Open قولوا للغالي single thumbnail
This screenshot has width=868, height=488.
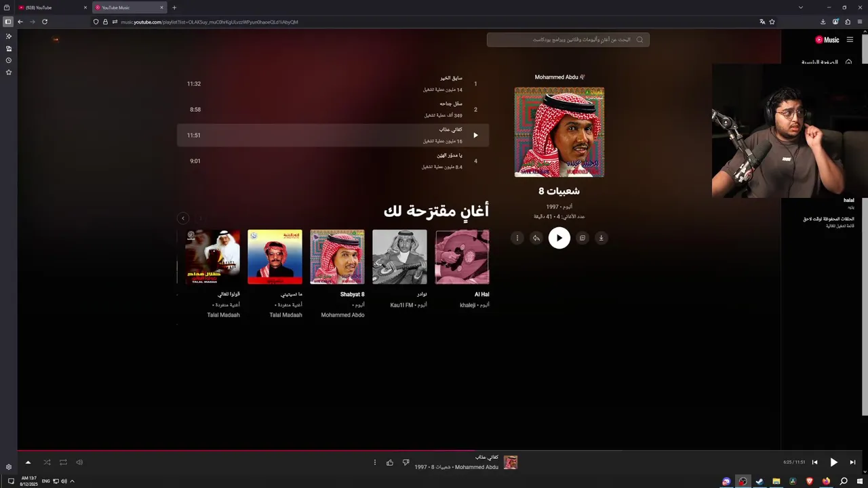[212, 257]
